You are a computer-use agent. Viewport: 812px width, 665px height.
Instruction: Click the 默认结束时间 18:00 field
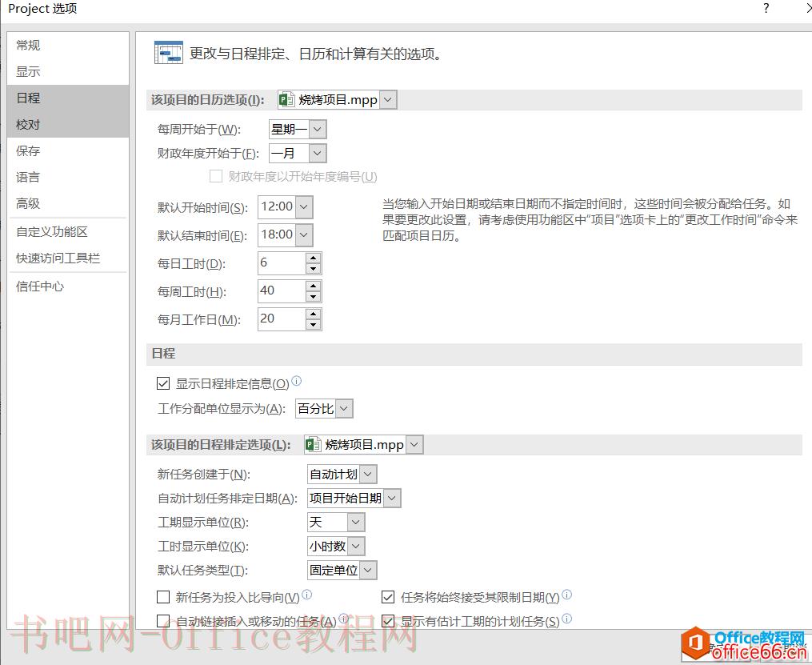click(x=277, y=235)
